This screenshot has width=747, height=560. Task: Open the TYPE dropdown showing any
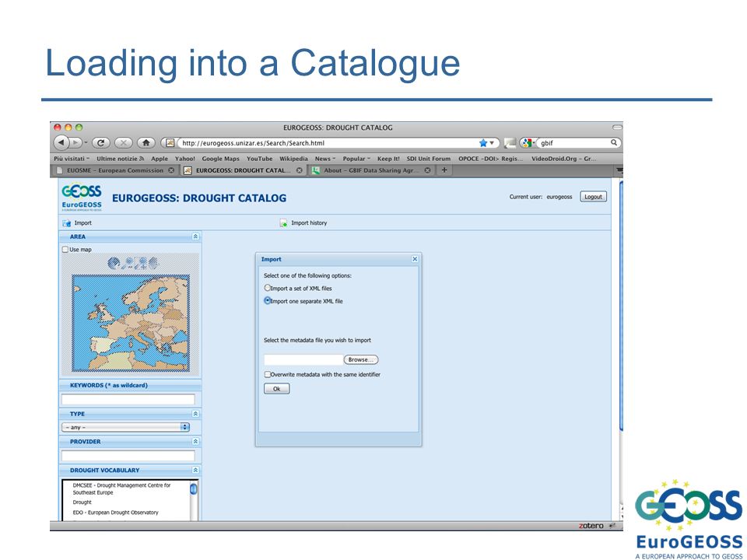pos(126,427)
